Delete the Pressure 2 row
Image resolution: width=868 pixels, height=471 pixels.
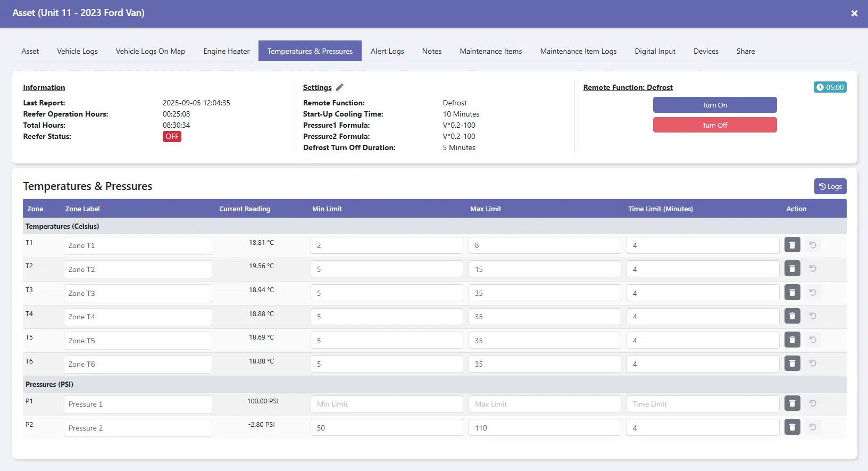[792, 427]
